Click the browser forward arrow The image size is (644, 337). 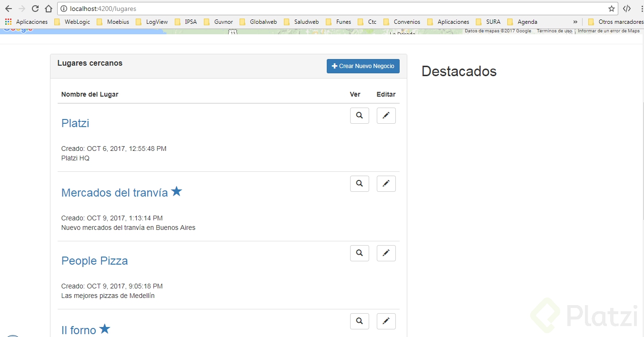(x=22, y=9)
